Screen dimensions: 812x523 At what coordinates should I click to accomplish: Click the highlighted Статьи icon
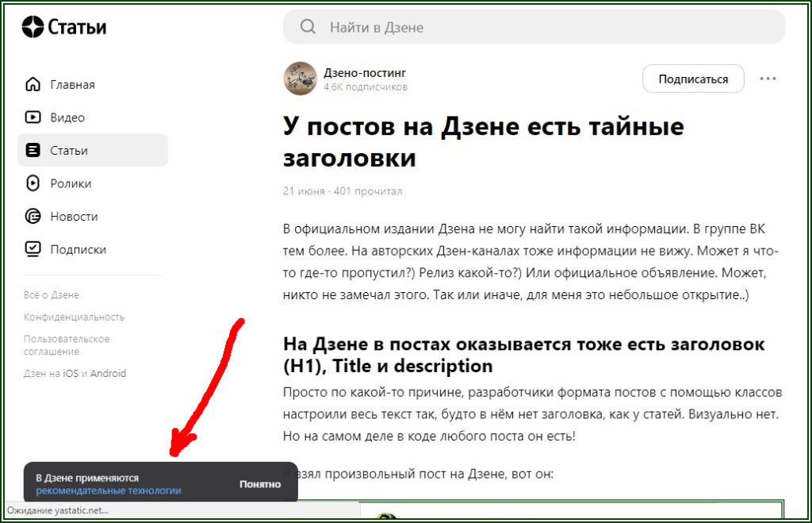pyautogui.click(x=33, y=150)
